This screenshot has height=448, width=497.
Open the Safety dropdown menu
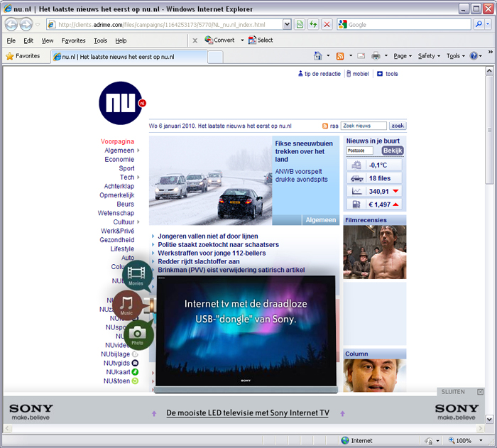(429, 56)
